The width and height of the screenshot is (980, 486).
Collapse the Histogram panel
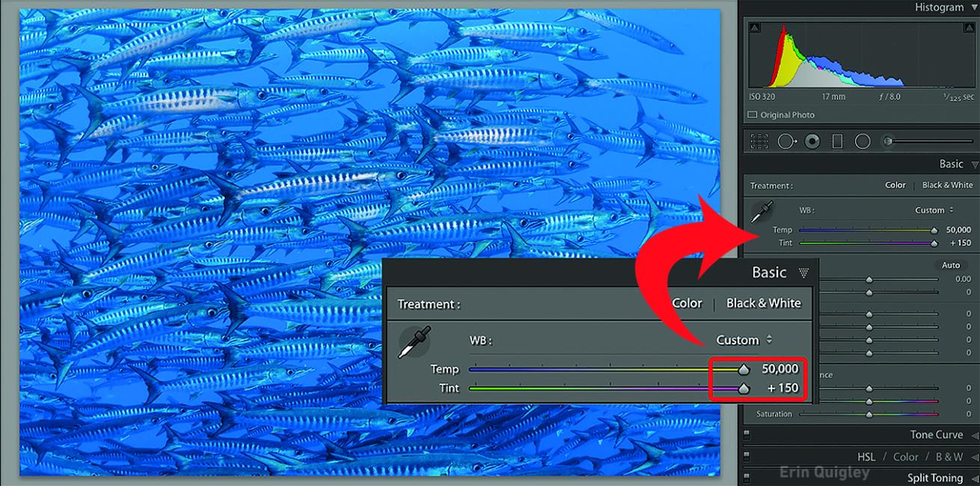pyautogui.click(x=974, y=7)
